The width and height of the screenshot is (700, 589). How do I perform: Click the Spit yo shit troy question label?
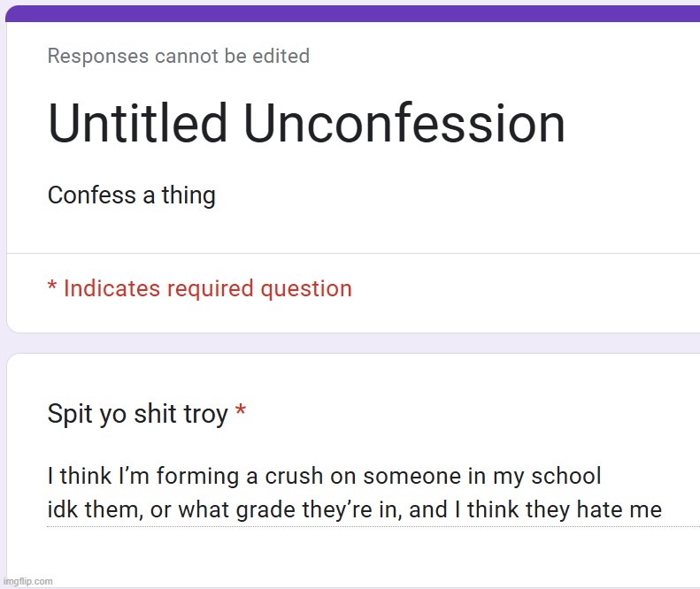point(137,414)
